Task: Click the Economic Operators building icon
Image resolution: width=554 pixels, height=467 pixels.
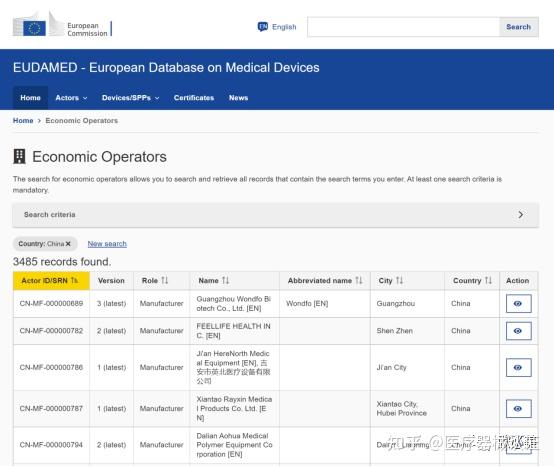Action: pyautogui.click(x=19, y=156)
